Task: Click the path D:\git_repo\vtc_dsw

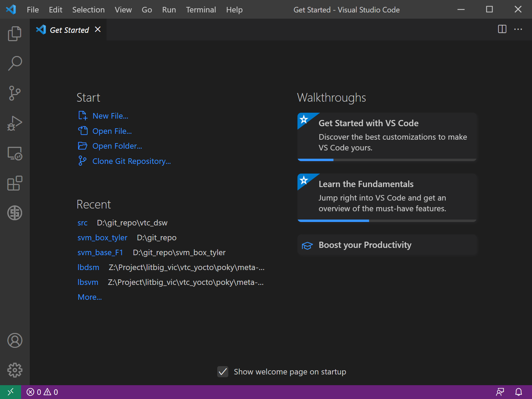Action: point(132,223)
